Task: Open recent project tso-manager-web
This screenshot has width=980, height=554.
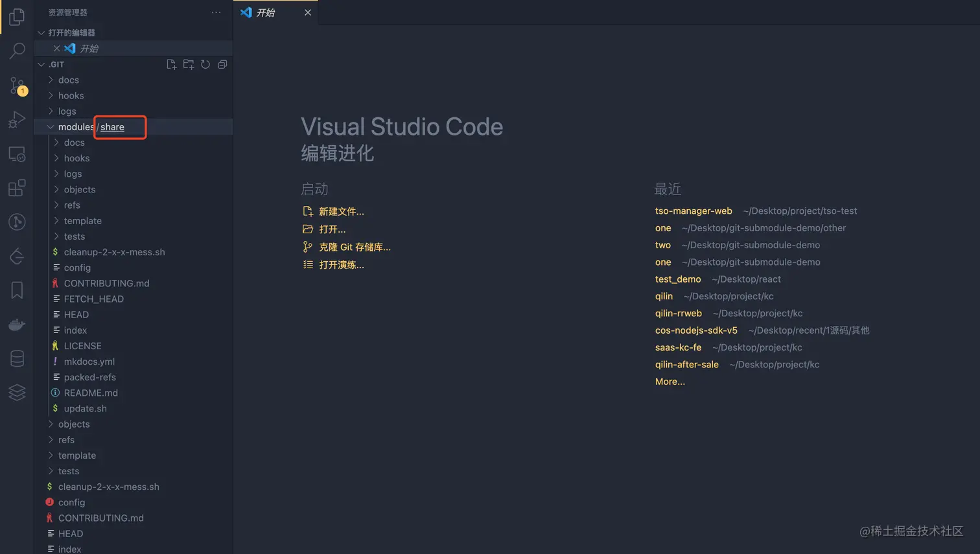Action: click(694, 211)
